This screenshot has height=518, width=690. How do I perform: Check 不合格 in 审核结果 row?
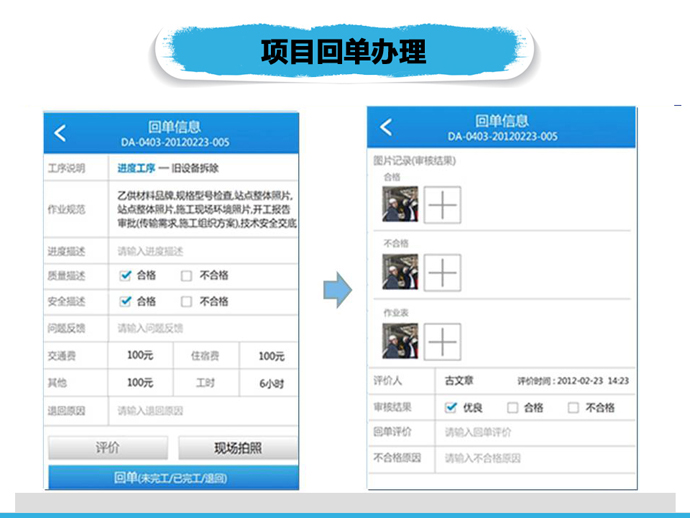pos(573,407)
